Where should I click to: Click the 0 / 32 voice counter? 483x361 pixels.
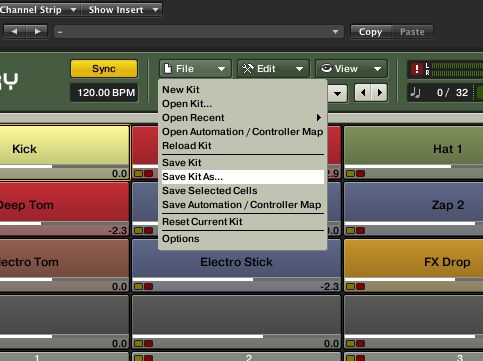pyautogui.click(x=452, y=92)
